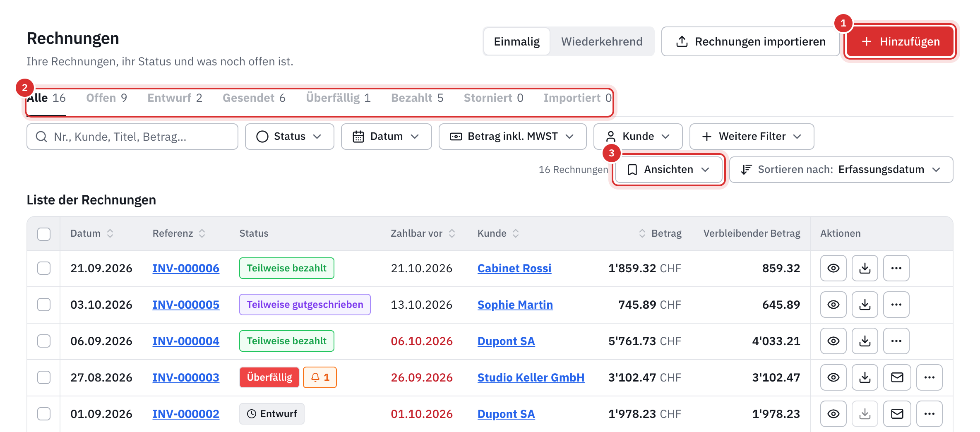This screenshot has width=980, height=432.
Task: Open more actions for INV-000006
Action: (x=896, y=268)
